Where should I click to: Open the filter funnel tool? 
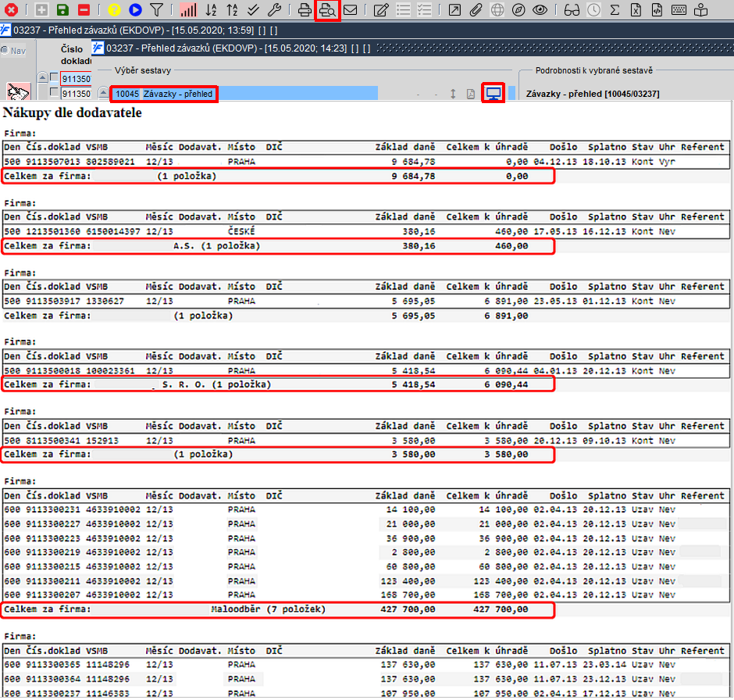point(157,10)
